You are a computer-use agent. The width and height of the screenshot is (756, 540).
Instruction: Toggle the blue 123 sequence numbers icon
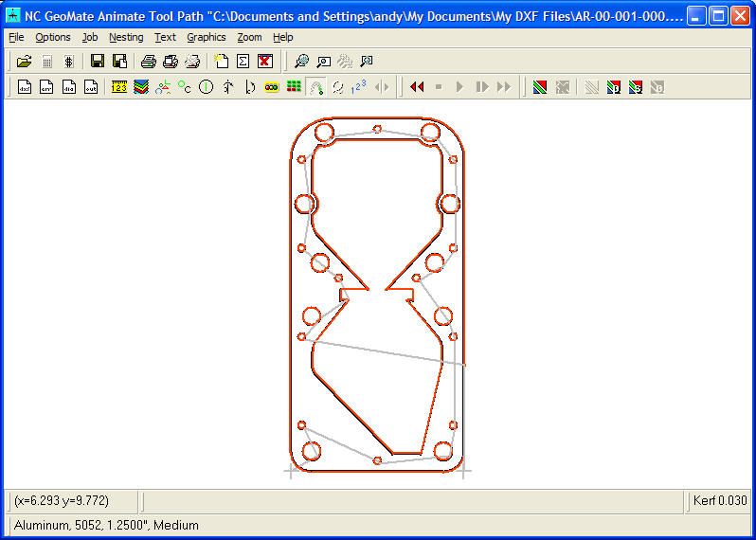(x=359, y=87)
